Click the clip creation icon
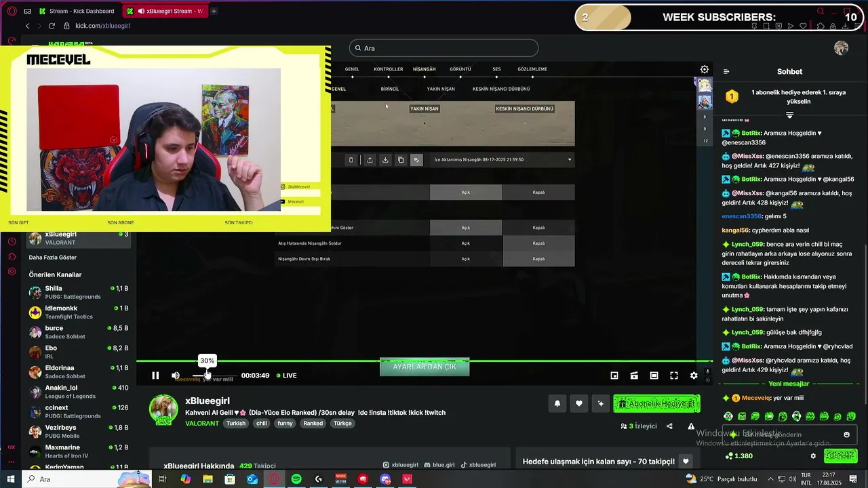Viewport: 868px width, 488px height. [x=634, y=375]
